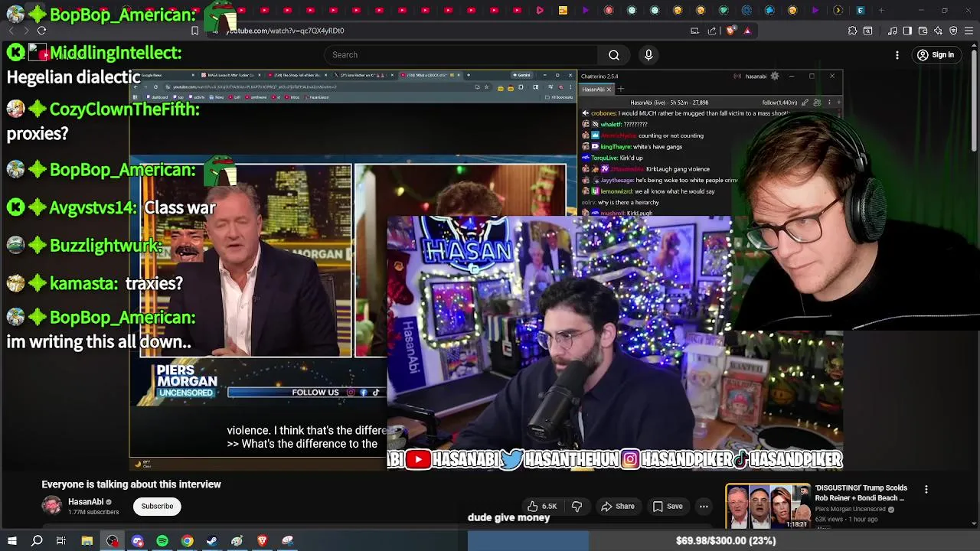Open a new browser tab with plus

pyautogui.click(x=881, y=11)
